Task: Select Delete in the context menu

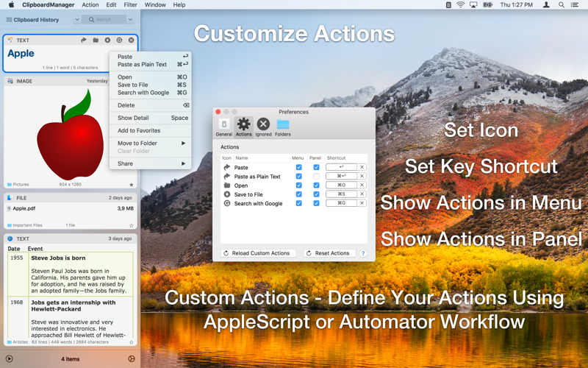Action: pos(151,105)
